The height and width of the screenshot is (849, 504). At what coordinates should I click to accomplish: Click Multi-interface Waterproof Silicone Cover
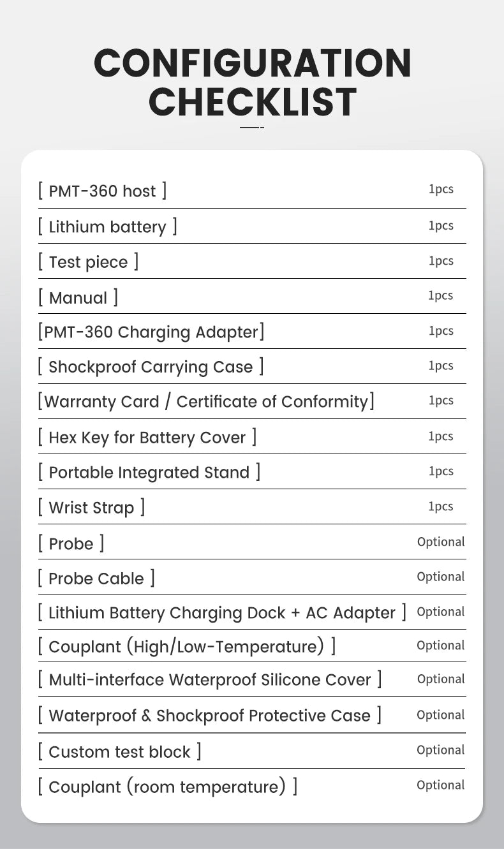210,679
